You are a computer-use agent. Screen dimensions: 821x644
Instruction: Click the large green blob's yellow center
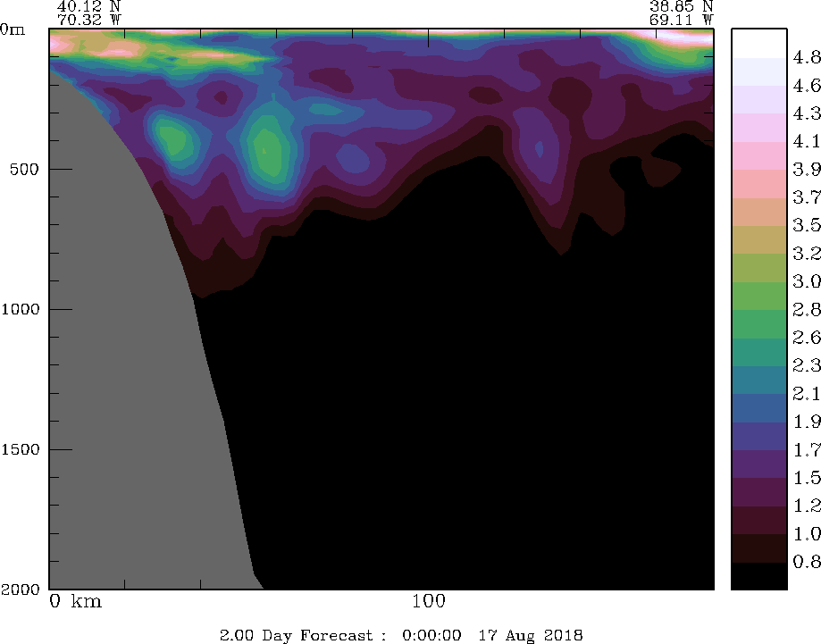click(264, 151)
